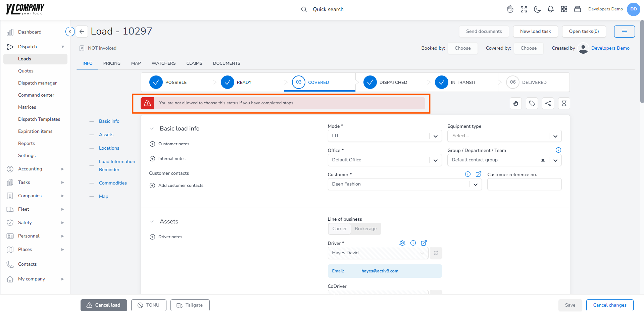Open Driver info icon

point(413,243)
